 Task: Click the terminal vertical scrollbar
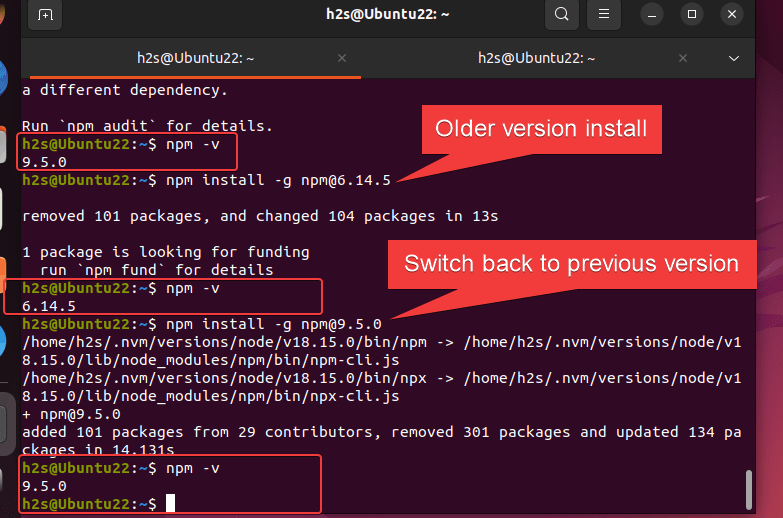point(749,490)
